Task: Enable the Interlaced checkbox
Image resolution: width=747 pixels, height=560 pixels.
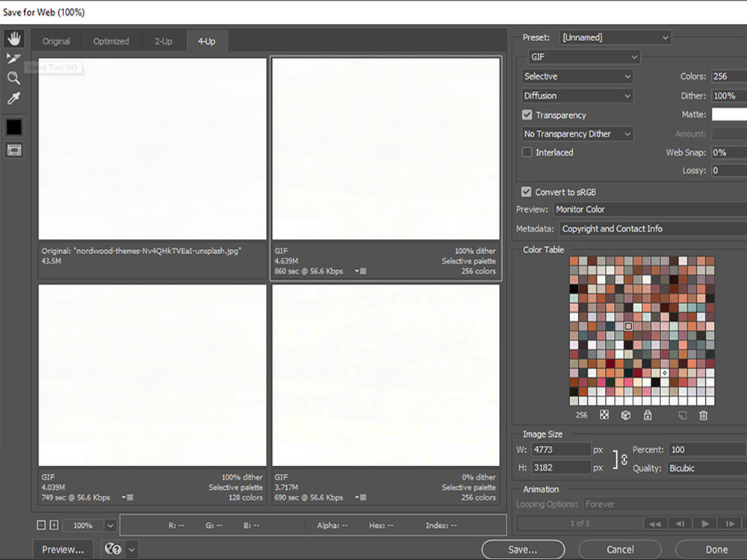Action: pos(527,152)
